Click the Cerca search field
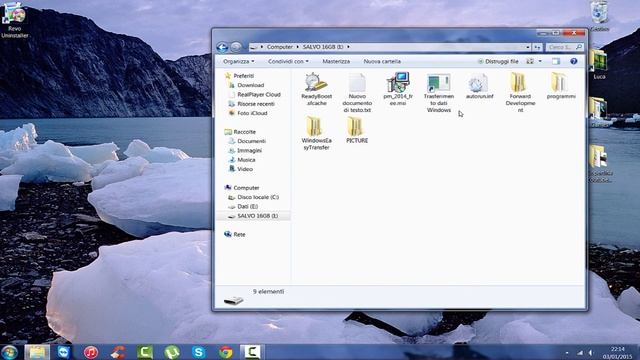 564,47
